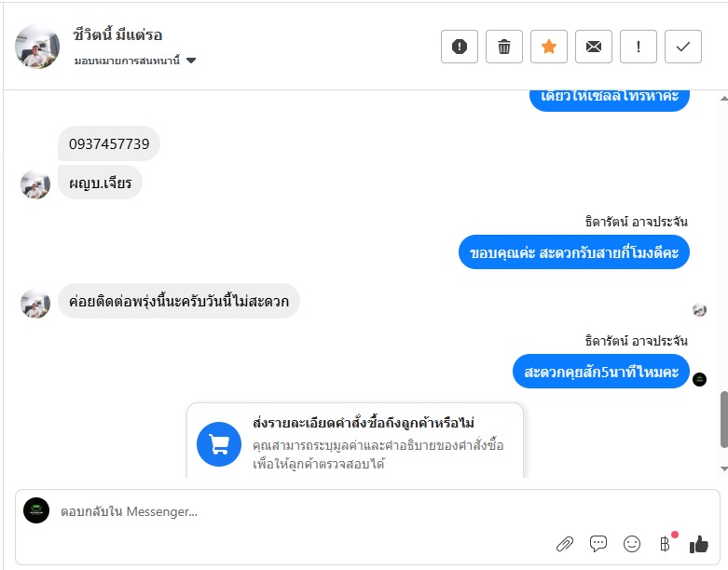Click the scrollbar down arrow
Viewport: 728px width, 570px height.
click(722, 468)
